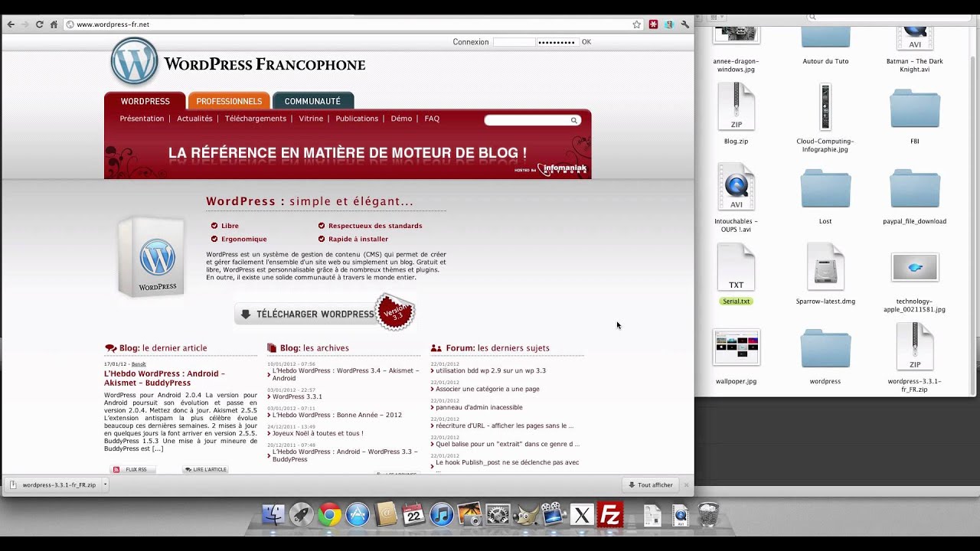The image size is (980, 551).
Task: Open System Preferences gear in Dock
Action: coord(498,514)
